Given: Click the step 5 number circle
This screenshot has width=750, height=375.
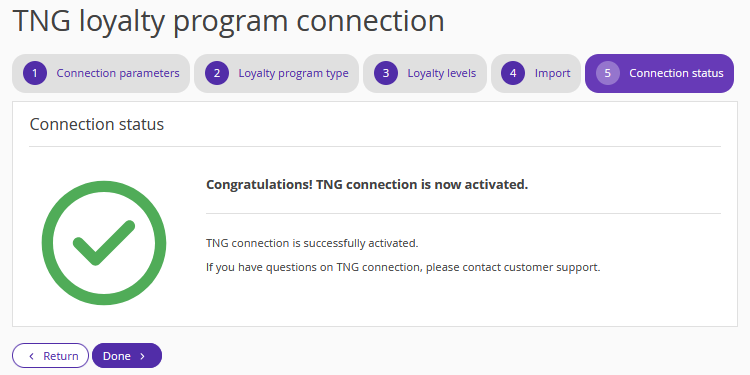Looking at the screenshot, I should coord(607,73).
